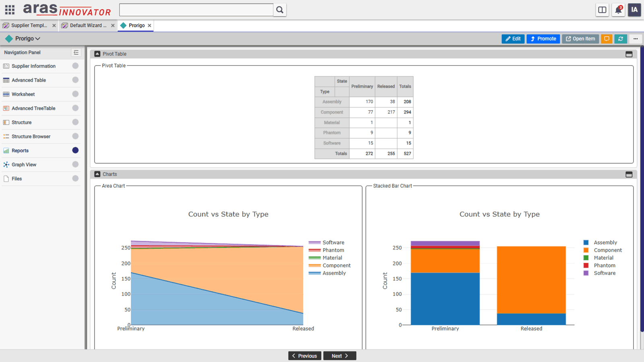This screenshot has width=644, height=362.
Task: Click the Edit button
Action: [x=513, y=39]
